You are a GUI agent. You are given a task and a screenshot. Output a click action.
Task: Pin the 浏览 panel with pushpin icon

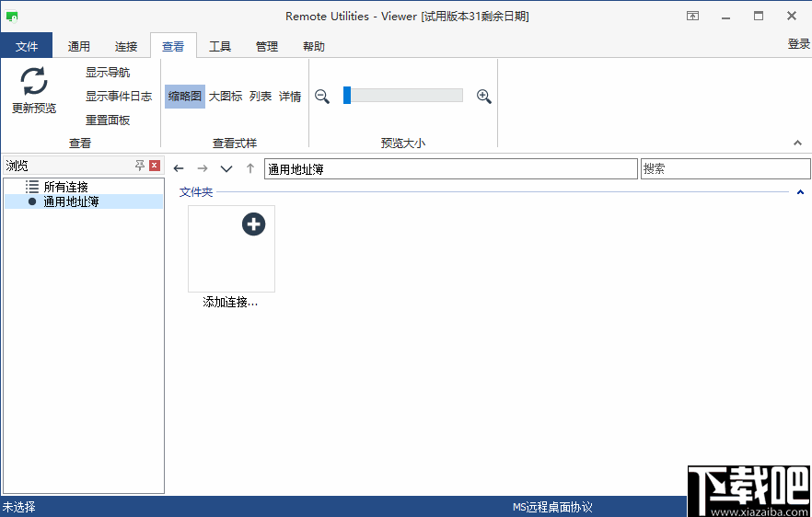139,165
